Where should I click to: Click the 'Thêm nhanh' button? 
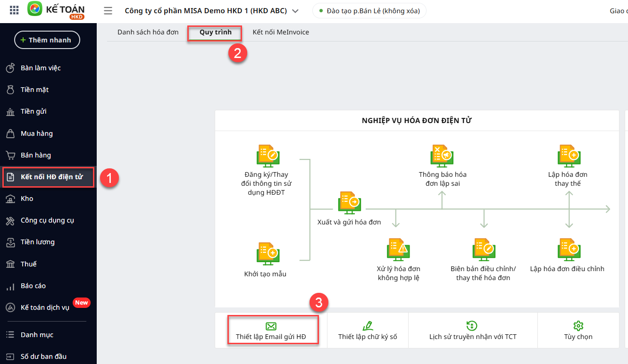pos(47,40)
